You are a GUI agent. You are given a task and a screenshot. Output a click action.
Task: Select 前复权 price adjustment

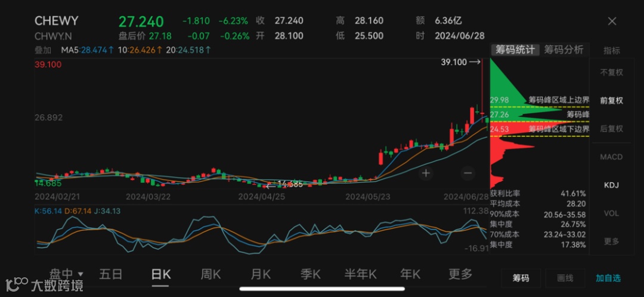(x=612, y=101)
